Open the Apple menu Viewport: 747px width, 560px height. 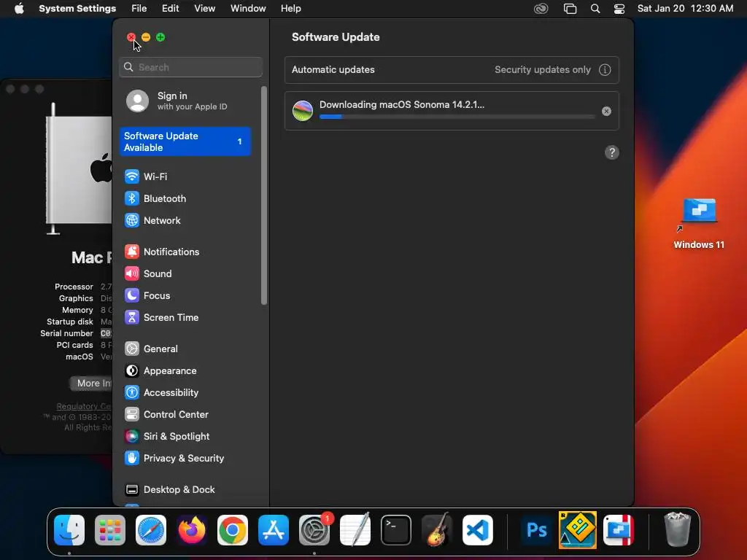pyautogui.click(x=19, y=9)
